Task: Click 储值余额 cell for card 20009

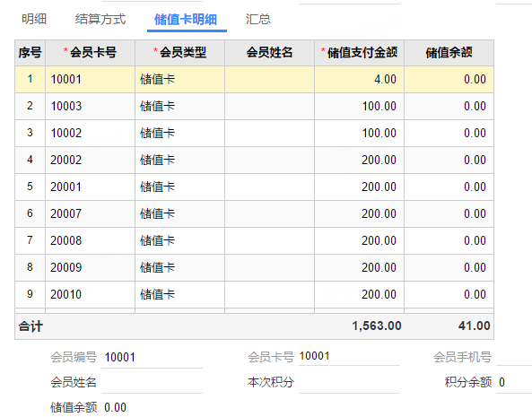Action: pos(449,267)
